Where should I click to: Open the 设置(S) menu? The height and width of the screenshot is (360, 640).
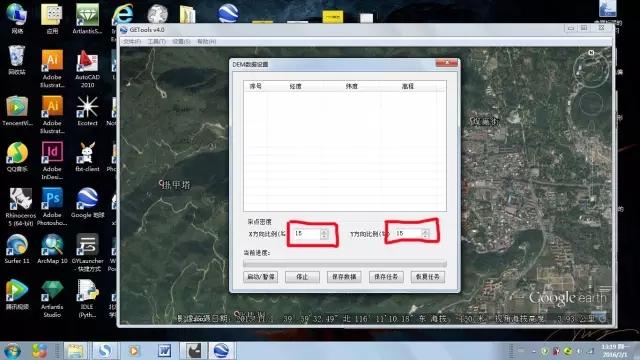coord(181,42)
